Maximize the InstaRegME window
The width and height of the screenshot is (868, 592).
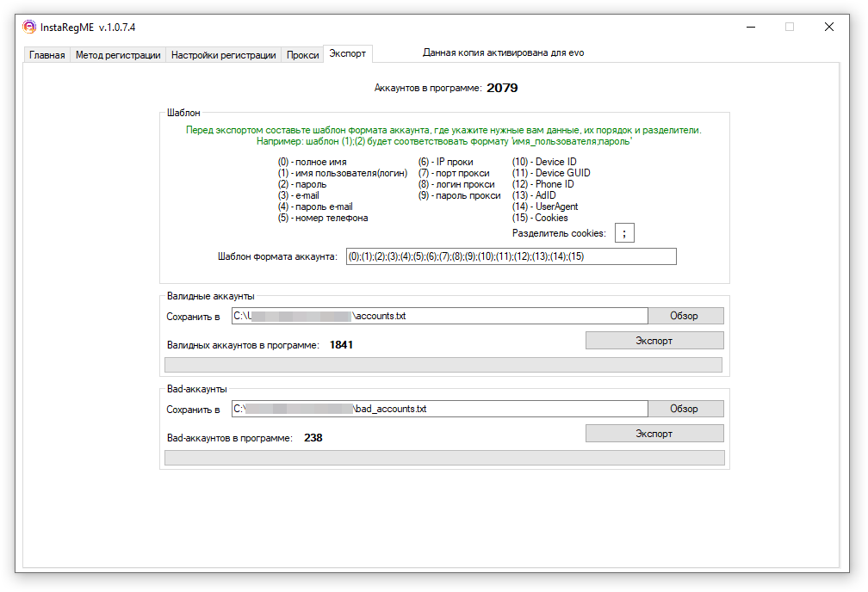tap(790, 27)
